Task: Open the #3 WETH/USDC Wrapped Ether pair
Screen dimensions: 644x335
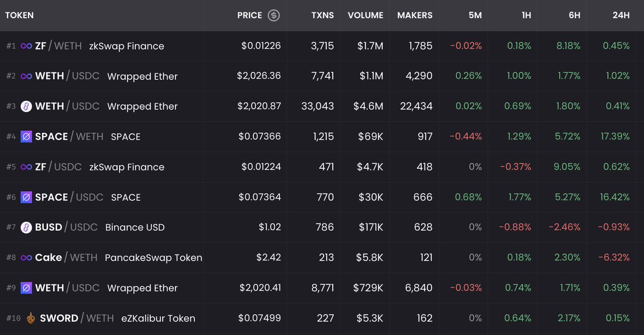Action: (322, 106)
